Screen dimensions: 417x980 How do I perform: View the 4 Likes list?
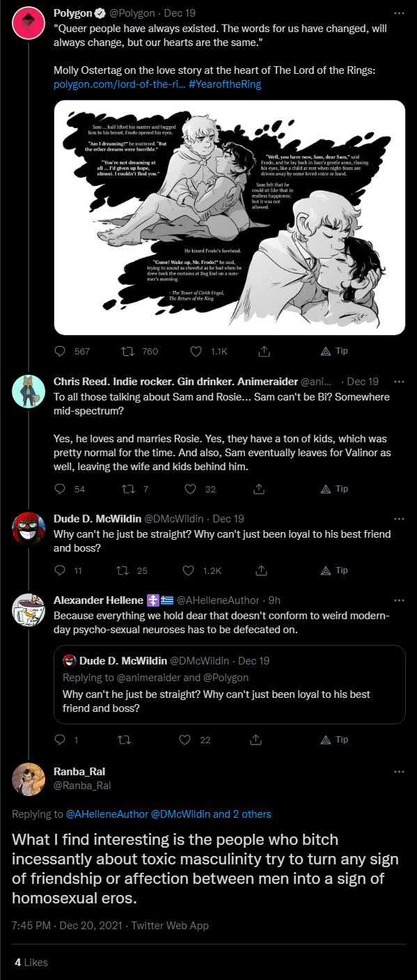[31, 962]
